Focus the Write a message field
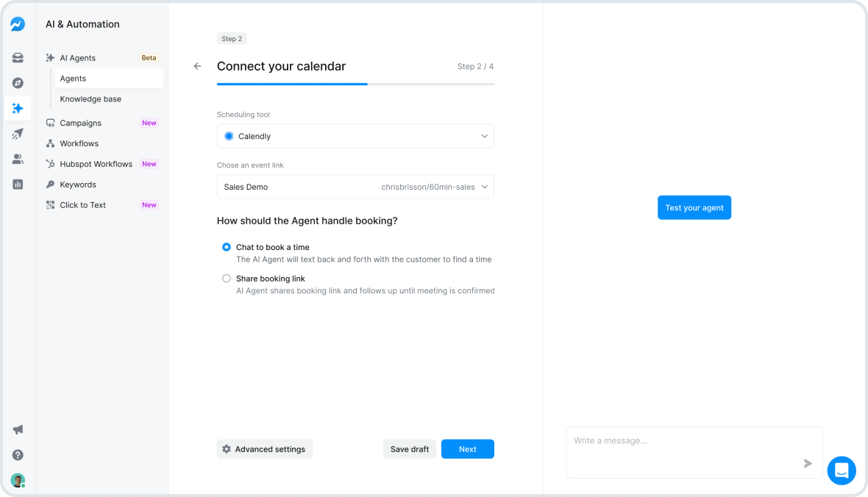Image resolution: width=868 pixels, height=497 pixels. [x=694, y=452]
